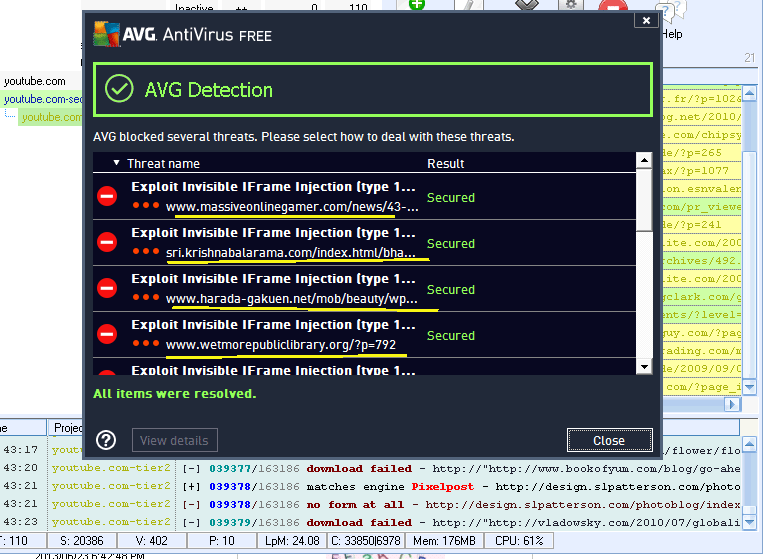Viewport: 763px width, 559px height.
Task: Click the three dots beside wetmorepubliclibrary.org URL
Action: [146, 343]
